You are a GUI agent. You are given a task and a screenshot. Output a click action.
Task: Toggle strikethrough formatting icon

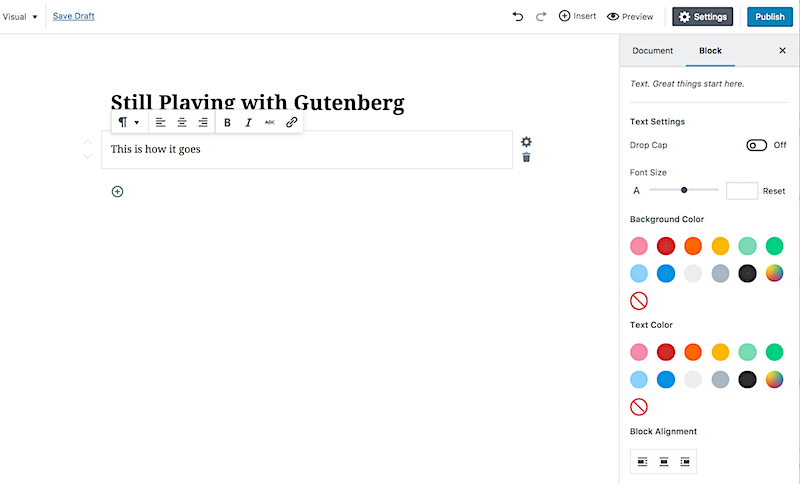[x=270, y=122]
